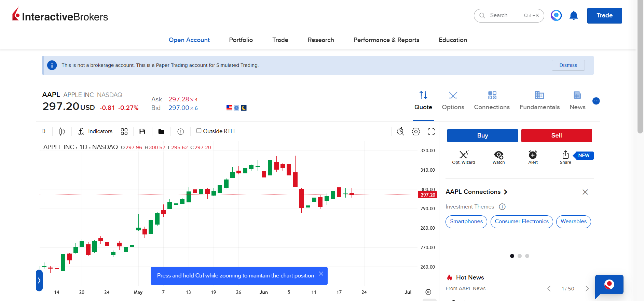
Task: Click the chart quick search icon
Action: (x=400, y=131)
